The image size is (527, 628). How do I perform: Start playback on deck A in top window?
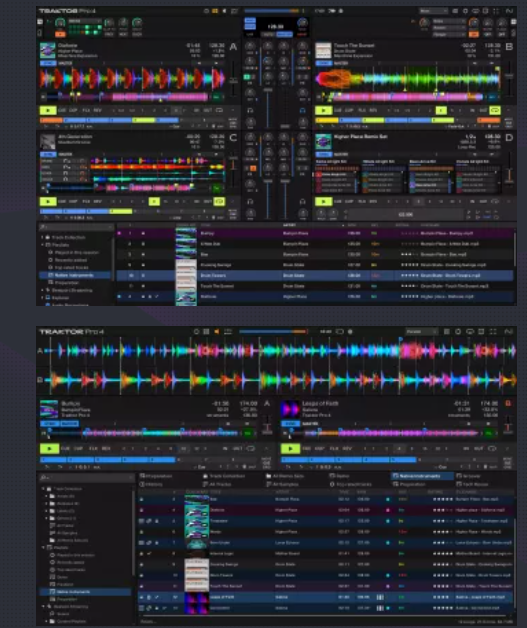[x=48, y=110]
